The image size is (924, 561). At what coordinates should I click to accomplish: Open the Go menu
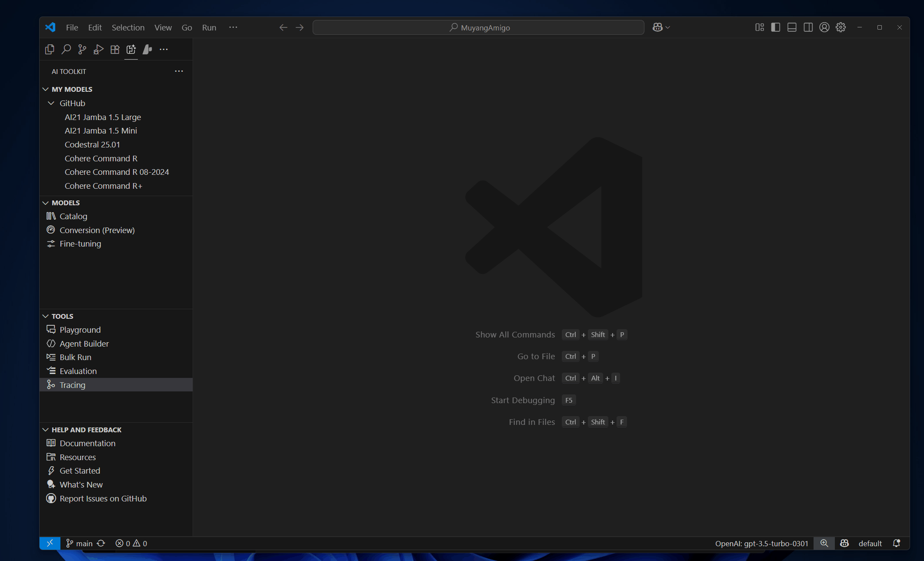tap(187, 27)
